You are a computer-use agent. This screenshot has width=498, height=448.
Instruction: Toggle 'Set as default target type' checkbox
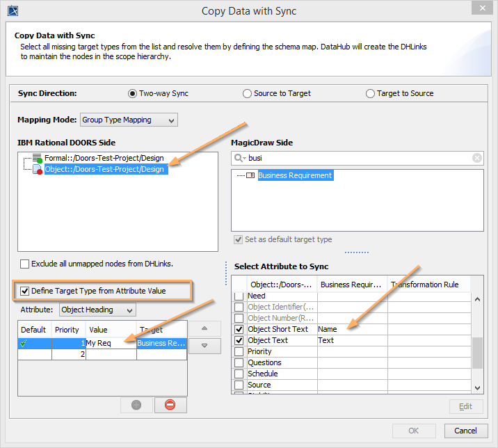point(238,239)
